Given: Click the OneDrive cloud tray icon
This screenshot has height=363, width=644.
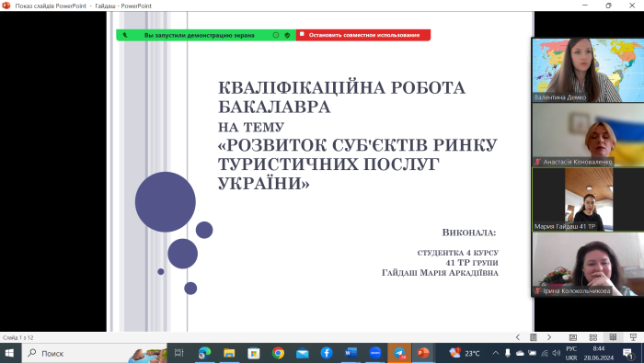Looking at the screenshot, I should pyautogui.click(x=520, y=353).
